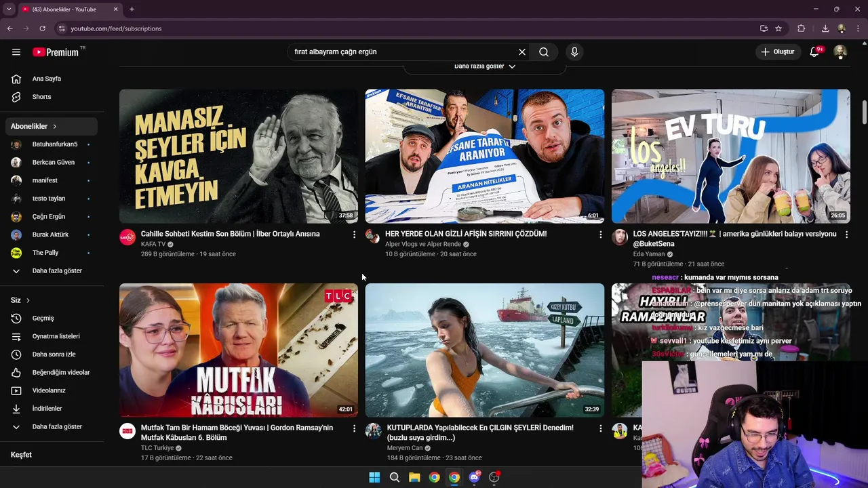
Task: Open manifest channel in sidebar
Action: tap(53, 180)
